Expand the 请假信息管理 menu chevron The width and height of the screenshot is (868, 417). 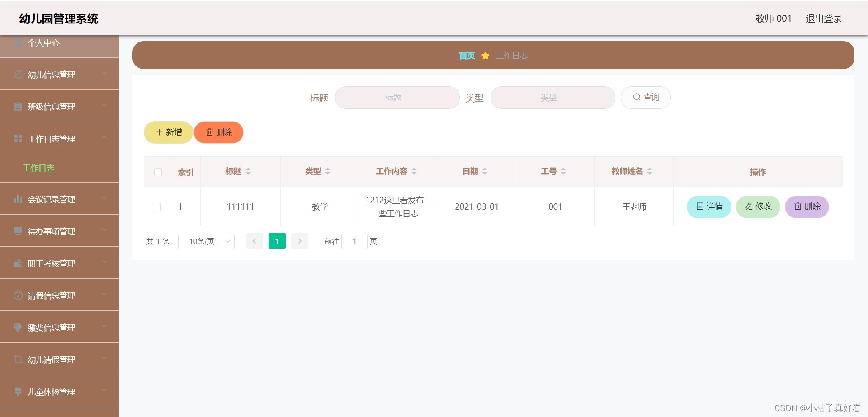click(104, 294)
